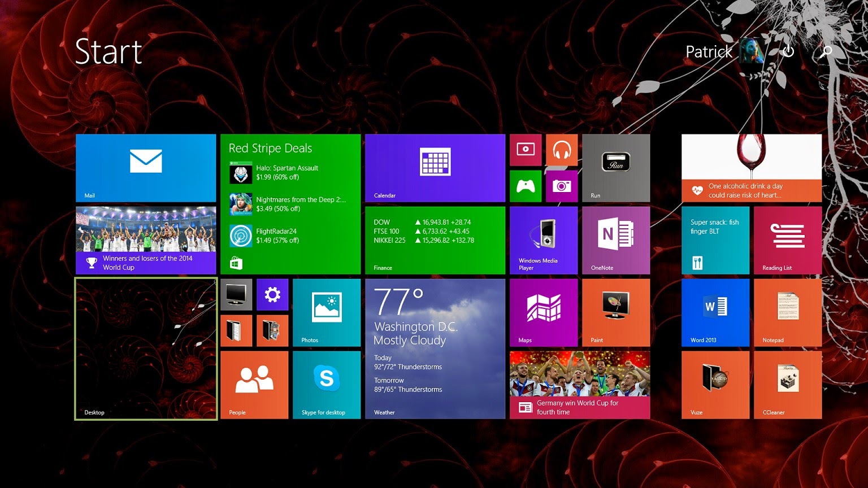This screenshot has height=488, width=868.
Task: Launch the Vuze tile
Action: pos(715,385)
